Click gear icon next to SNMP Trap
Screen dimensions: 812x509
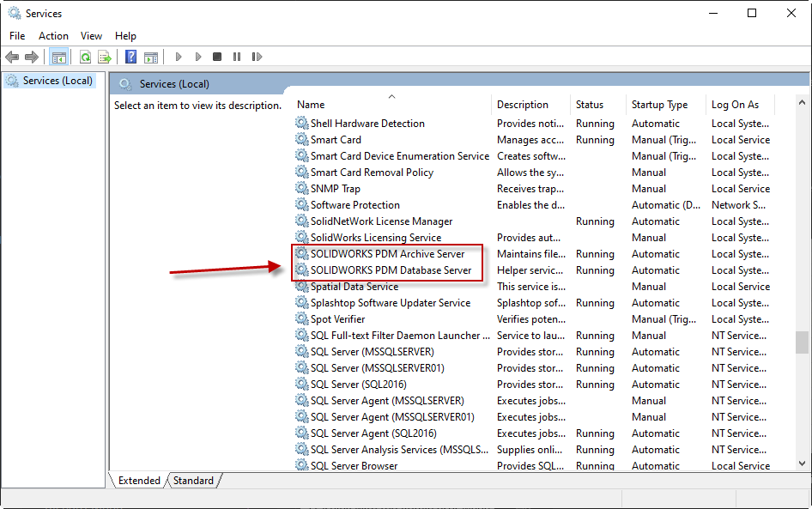pyautogui.click(x=302, y=189)
